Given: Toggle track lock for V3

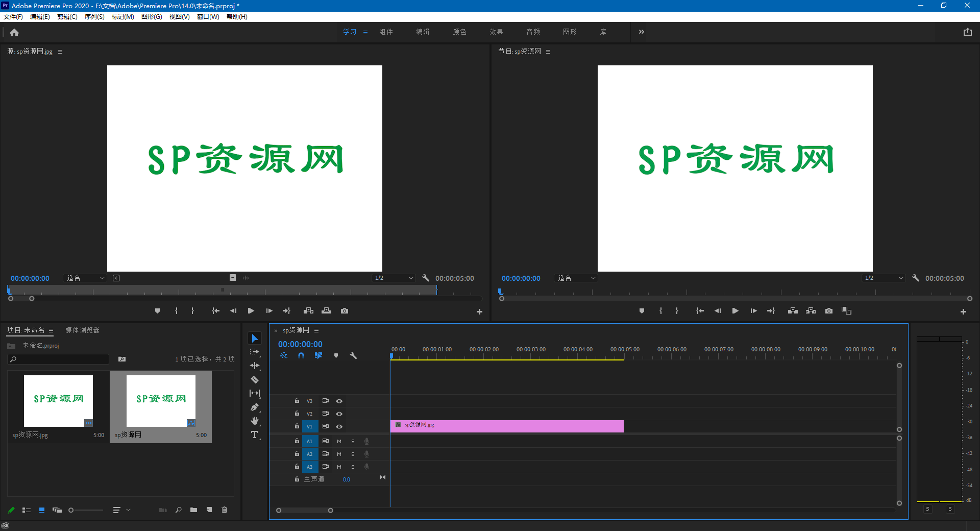Looking at the screenshot, I should [x=297, y=401].
